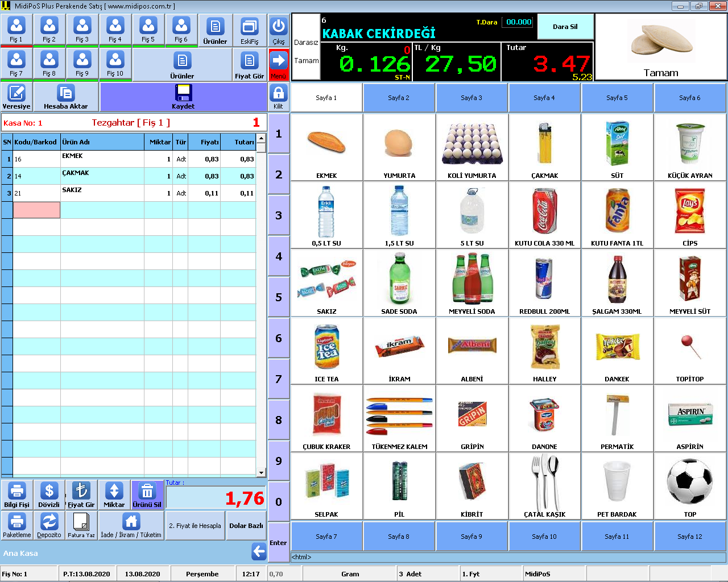
Task: Open Sayfa 12 product page
Action: pyautogui.click(x=690, y=537)
